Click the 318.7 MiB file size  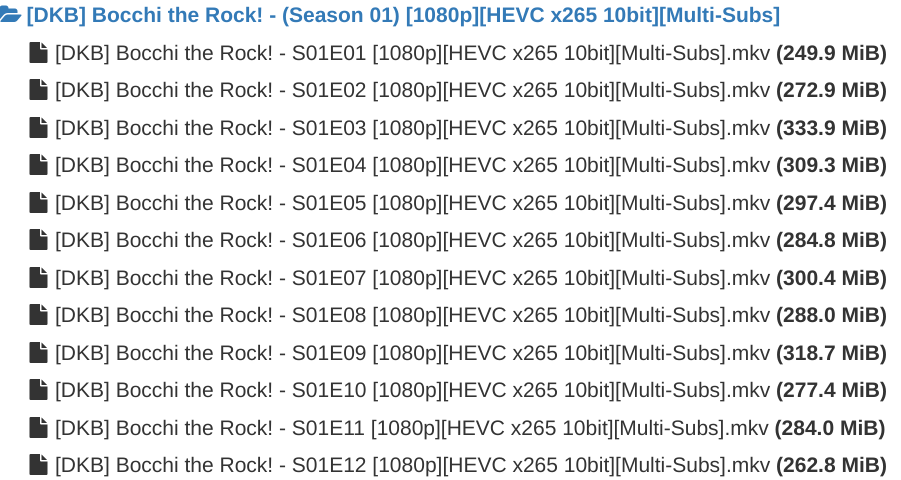831,353
